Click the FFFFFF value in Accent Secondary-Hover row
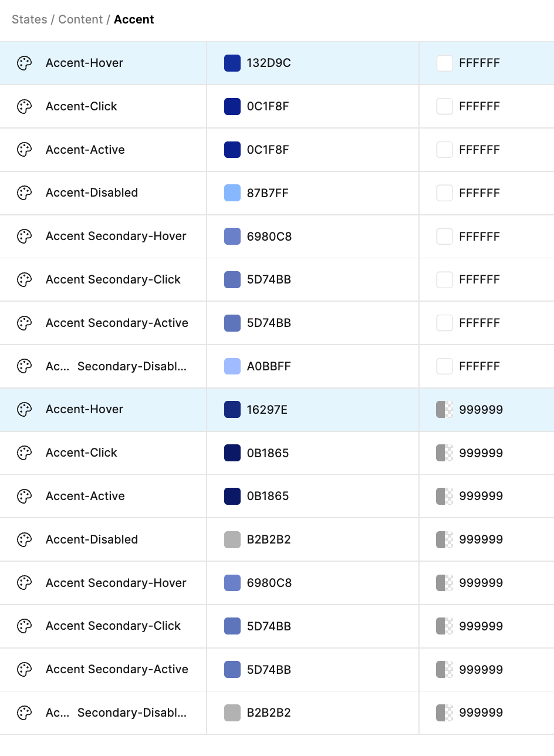Viewport: 554px width, 756px height. [479, 237]
